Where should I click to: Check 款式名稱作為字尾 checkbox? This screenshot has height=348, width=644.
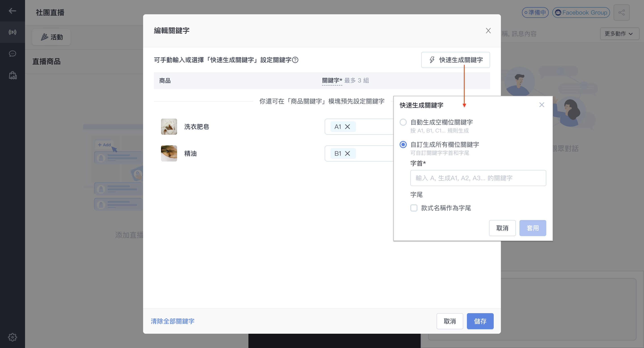[x=413, y=208]
